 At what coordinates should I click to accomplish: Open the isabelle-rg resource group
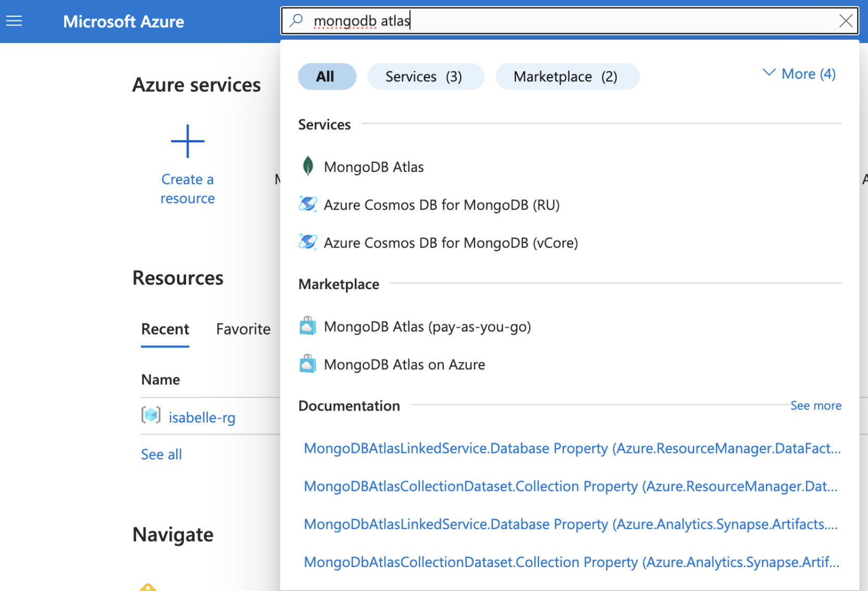click(202, 417)
